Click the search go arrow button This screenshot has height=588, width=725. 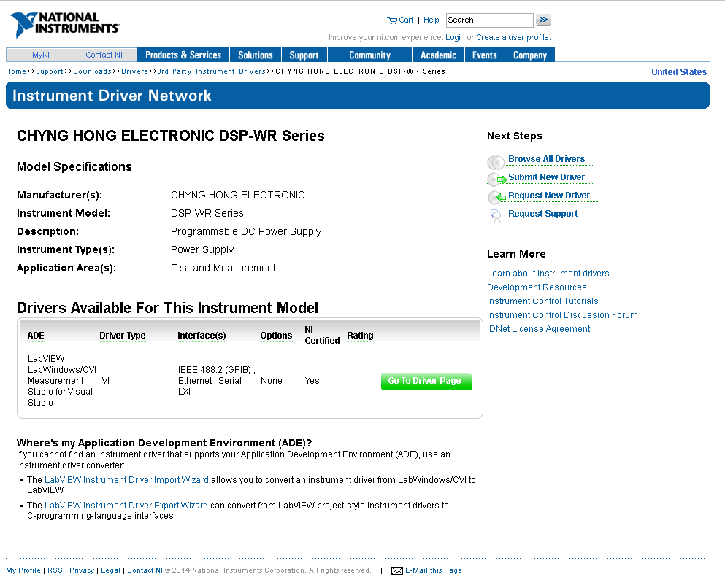coord(543,20)
